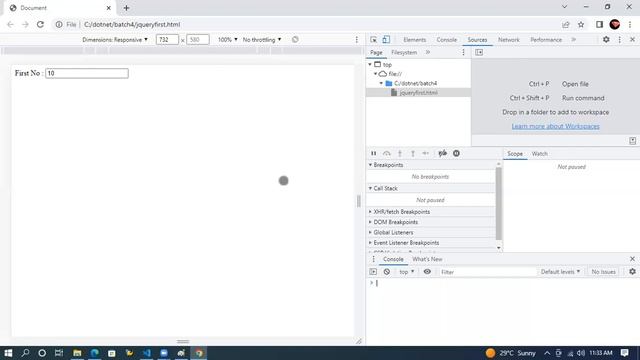Viewport: 640px width, 360px height.
Task: Open the console drawer three-dot menu
Action: click(373, 259)
